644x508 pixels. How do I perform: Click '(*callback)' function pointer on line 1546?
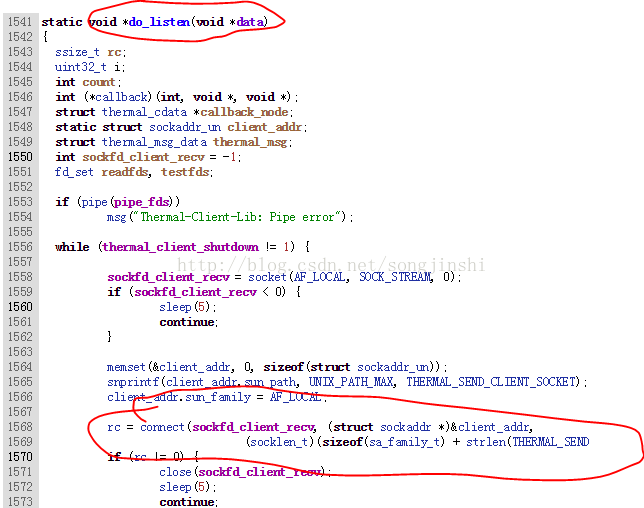tap(118, 97)
